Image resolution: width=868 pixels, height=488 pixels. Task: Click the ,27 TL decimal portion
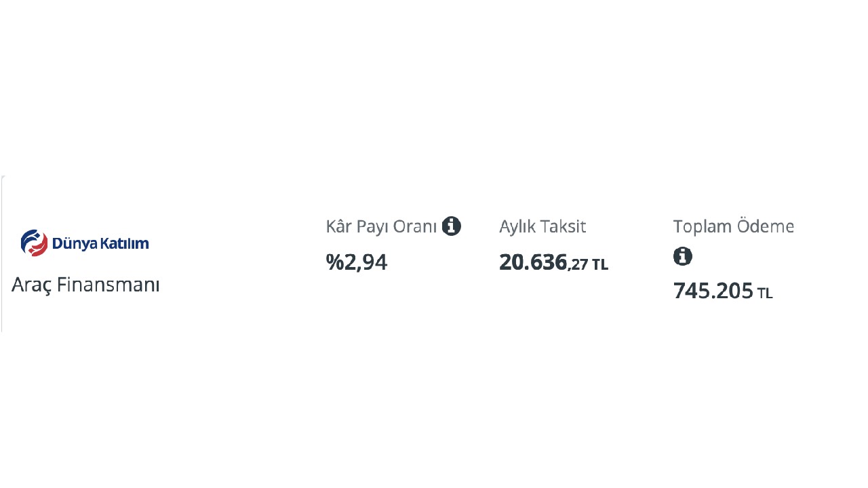click(x=589, y=264)
